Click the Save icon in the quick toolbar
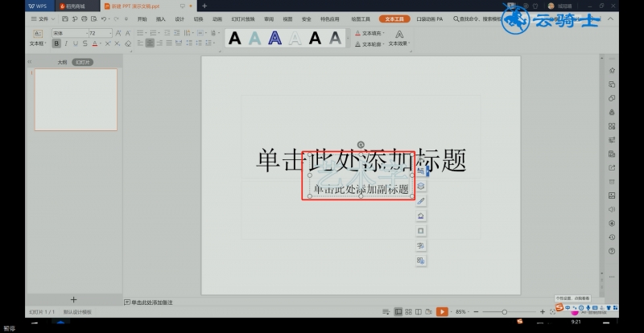 click(x=65, y=18)
